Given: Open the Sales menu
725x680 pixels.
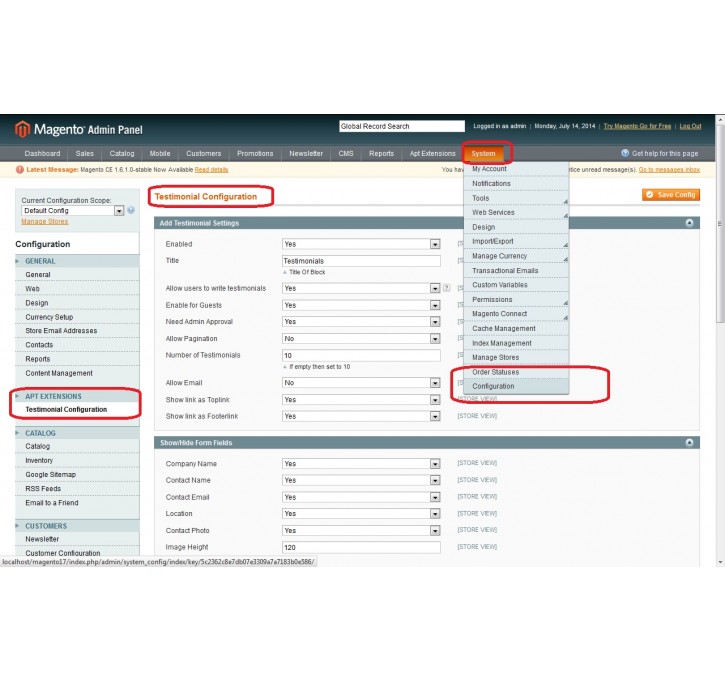Looking at the screenshot, I should tap(85, 153).
